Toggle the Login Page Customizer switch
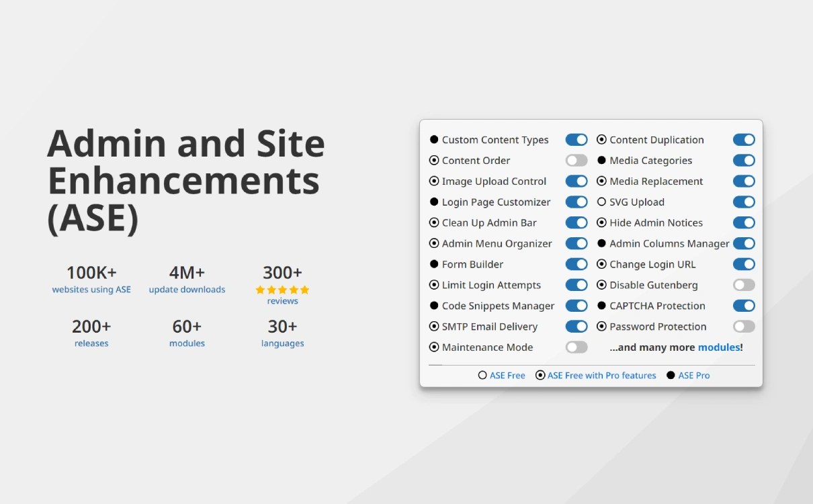Image resolution: width=813 pixels, height=504 pixels. pos(576,202)
